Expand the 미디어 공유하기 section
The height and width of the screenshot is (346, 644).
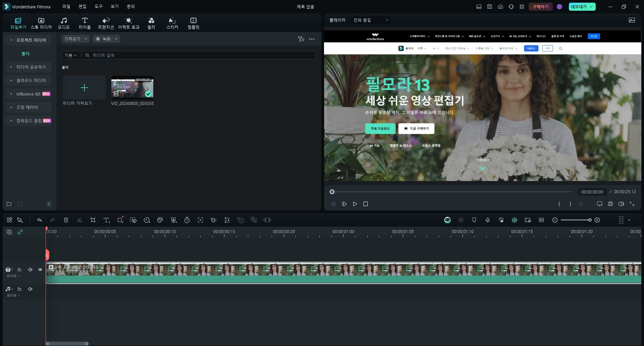click(29, 67)
